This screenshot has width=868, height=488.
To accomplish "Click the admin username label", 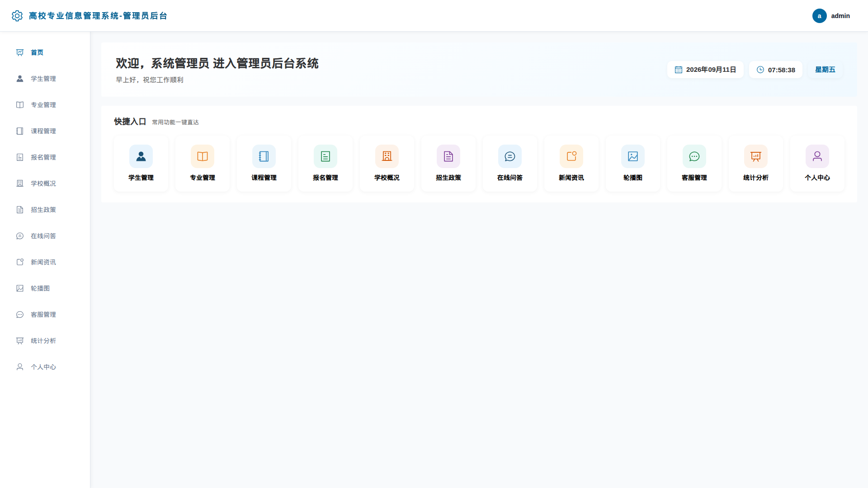I will point(840,16).
